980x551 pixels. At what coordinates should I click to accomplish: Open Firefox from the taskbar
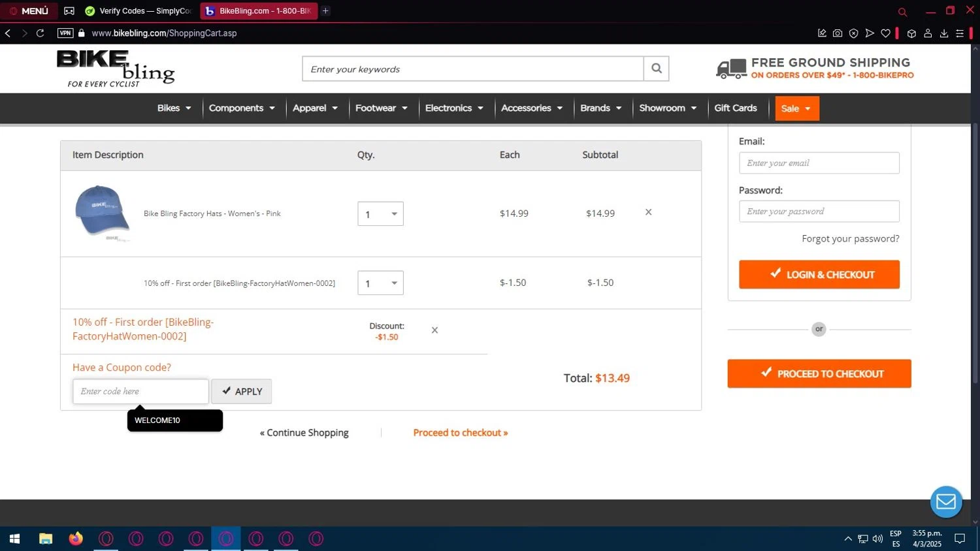tap(76, 539)
